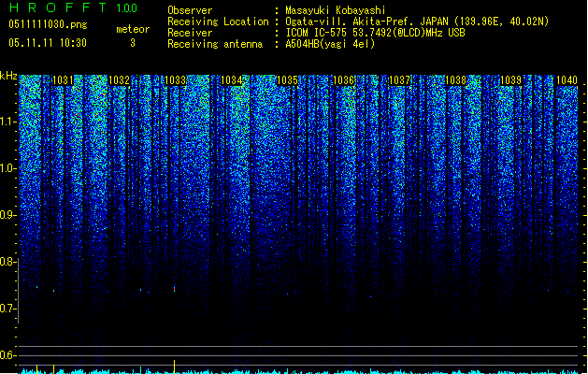Select the 1037 time marker

[x=399, y=79]
